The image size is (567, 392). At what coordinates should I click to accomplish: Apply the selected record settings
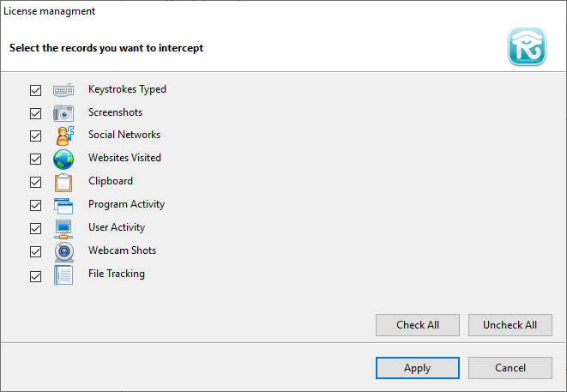(418, 368)
